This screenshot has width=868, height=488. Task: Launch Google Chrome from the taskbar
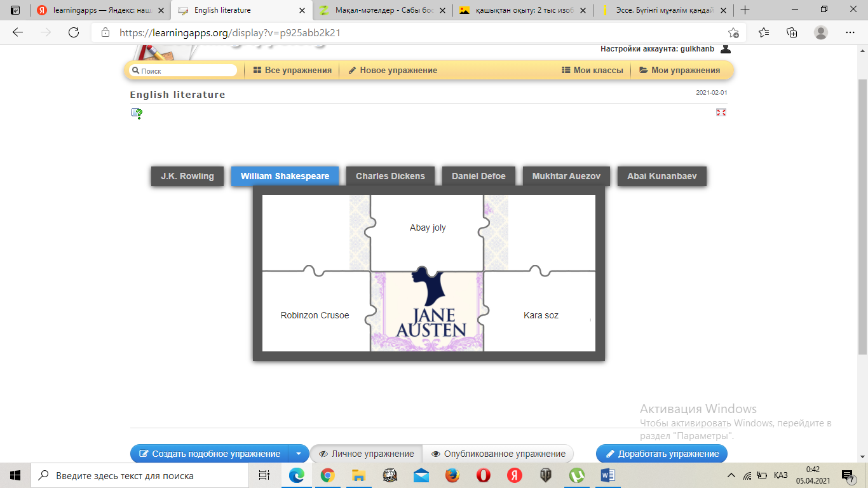pos(327,475)
